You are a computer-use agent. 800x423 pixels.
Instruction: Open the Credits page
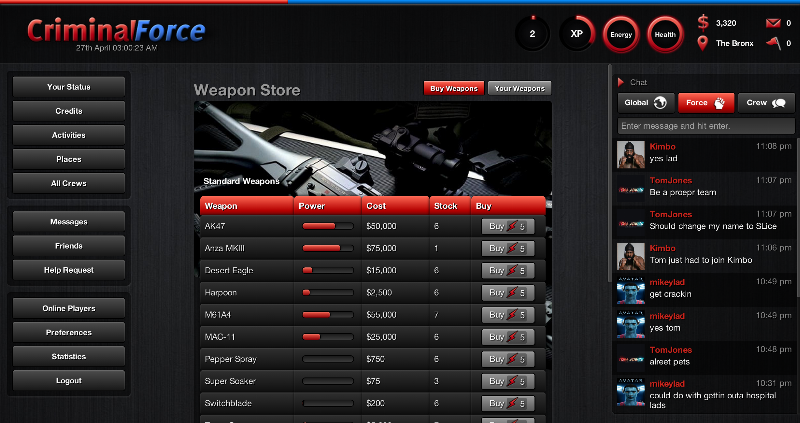coord(69,111)
